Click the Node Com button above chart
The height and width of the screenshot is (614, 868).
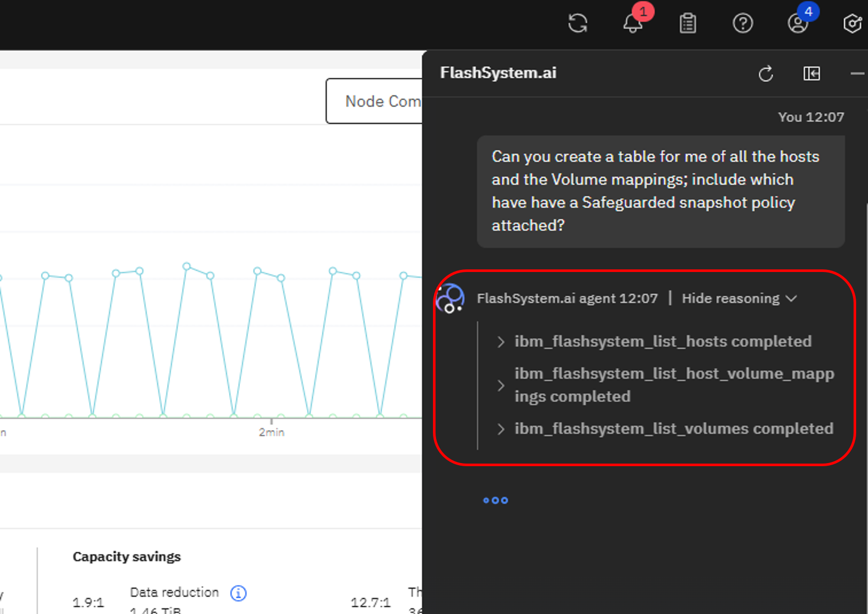point(374,101)
